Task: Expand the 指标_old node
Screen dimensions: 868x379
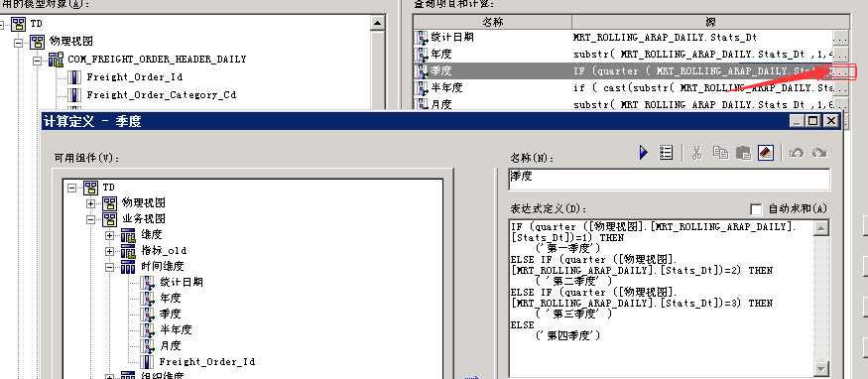Action: pyautogui.click(x=109, y=251)
